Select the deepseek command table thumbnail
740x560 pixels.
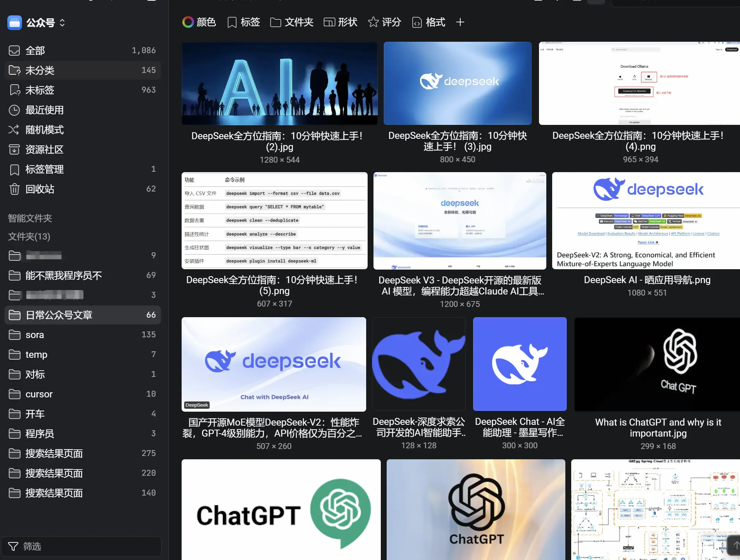point(275,221)
